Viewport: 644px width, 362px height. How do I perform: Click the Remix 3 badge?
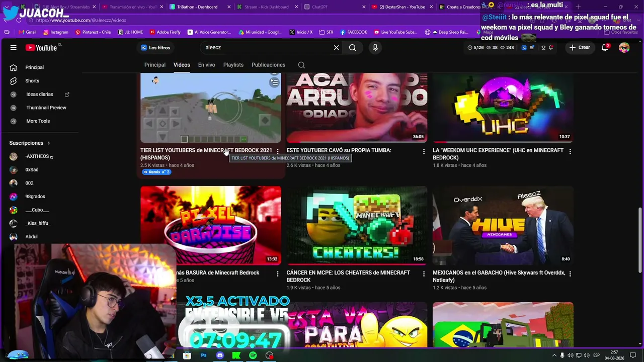[156, 172]
